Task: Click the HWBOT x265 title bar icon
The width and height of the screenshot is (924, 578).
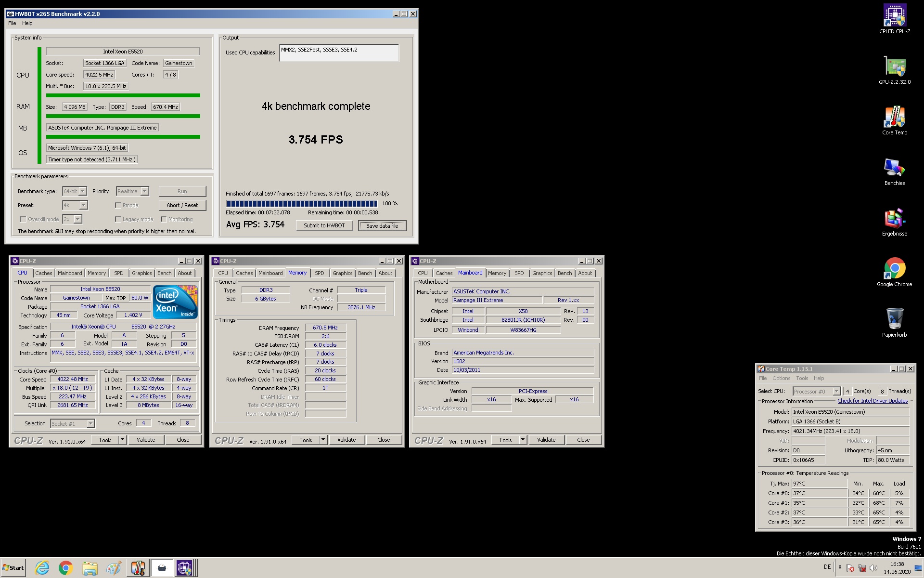Action: click(10, 14)
